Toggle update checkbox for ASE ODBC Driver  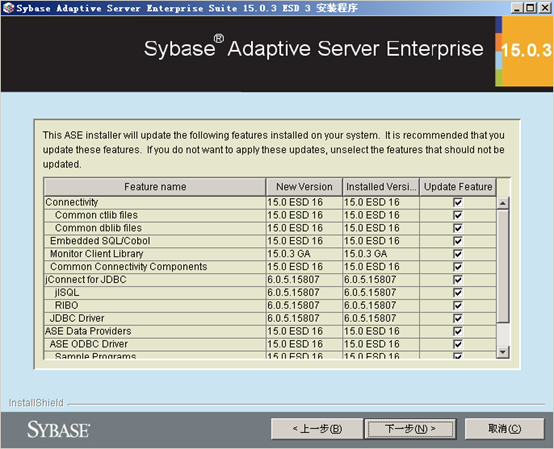pos(458,344)
